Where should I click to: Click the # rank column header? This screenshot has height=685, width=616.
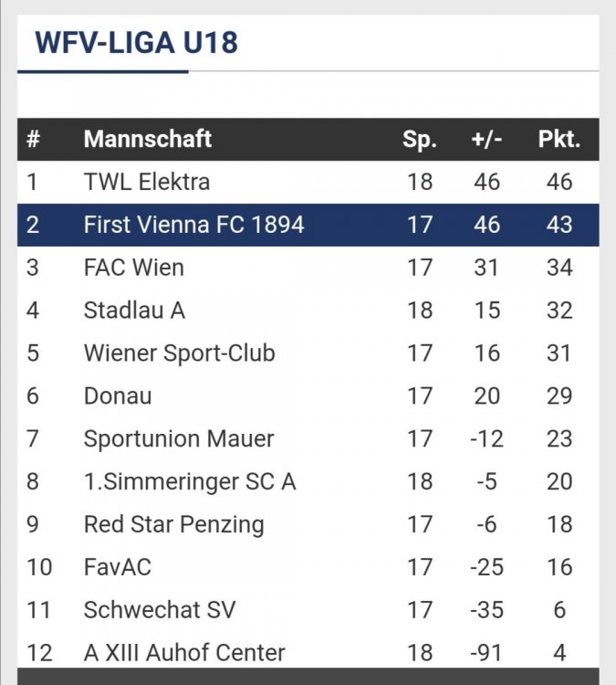[33, 140]
